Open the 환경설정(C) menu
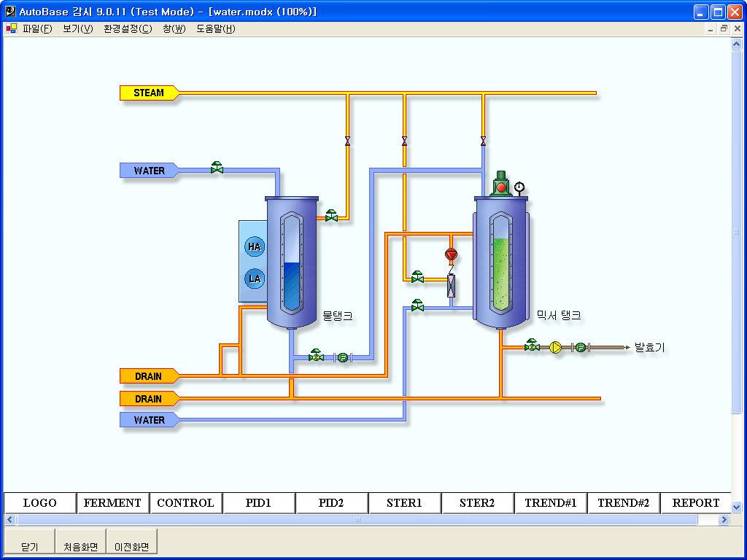 128,29
